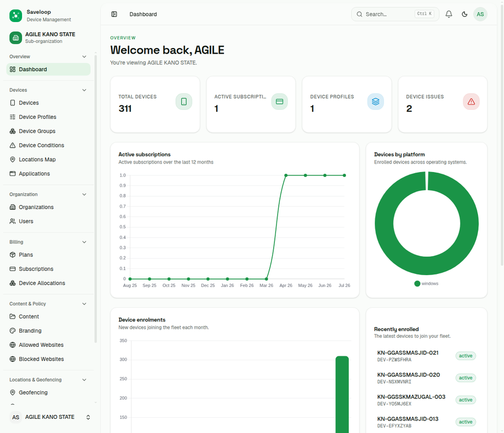This screenshot has width=504, height=433.
Task: Click the Active Subscriptions card icon
Action: [279, 101]
